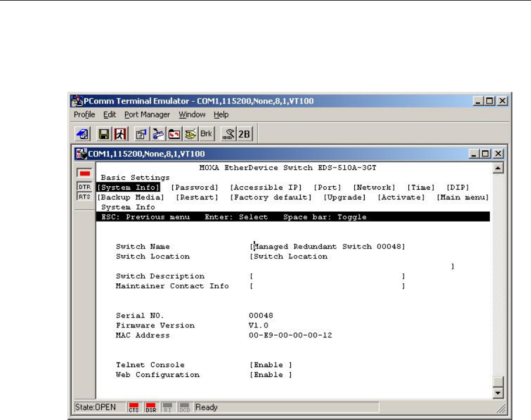531x420 pixels.
Task: Select the [Upgrade] entry
Action: (x=345, y=197)
